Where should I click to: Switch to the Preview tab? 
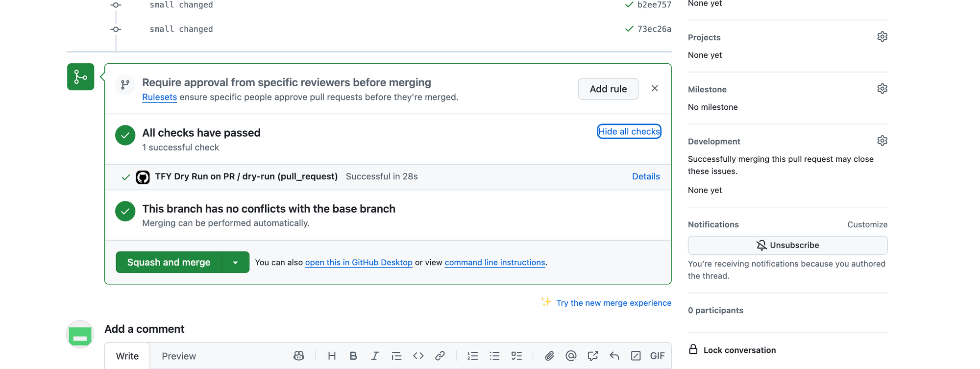pyautogui.click(x=179, y=356)
